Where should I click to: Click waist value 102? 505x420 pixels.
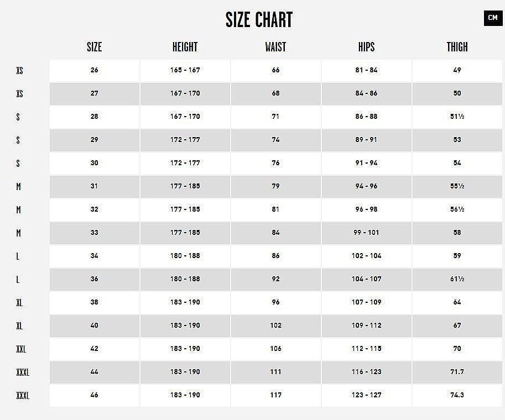[275, 326]
